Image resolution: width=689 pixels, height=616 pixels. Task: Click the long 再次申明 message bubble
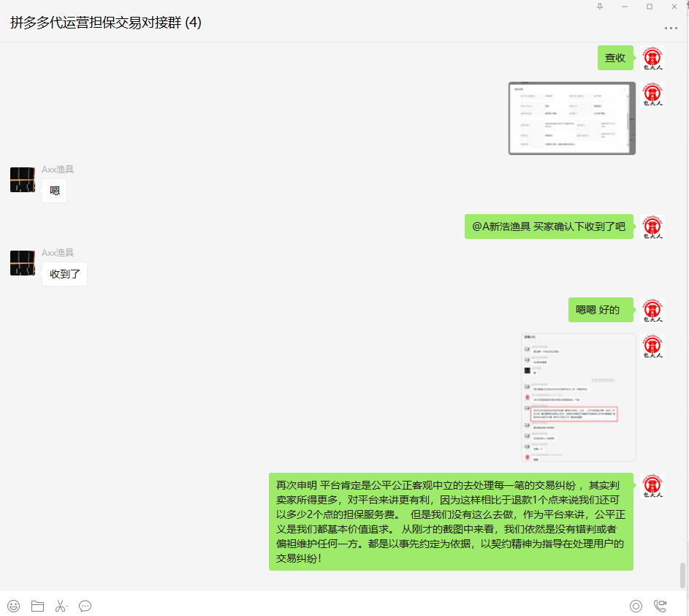(x=451, y=521)
